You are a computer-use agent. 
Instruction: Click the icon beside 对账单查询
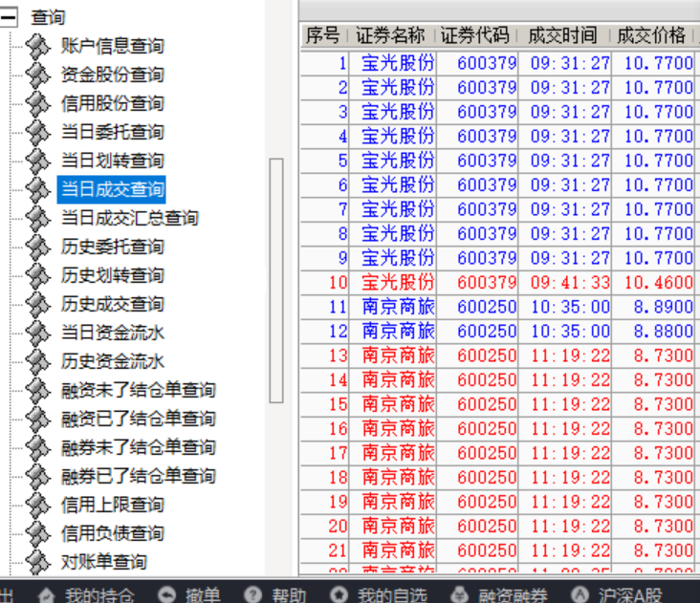coord(38,562)
